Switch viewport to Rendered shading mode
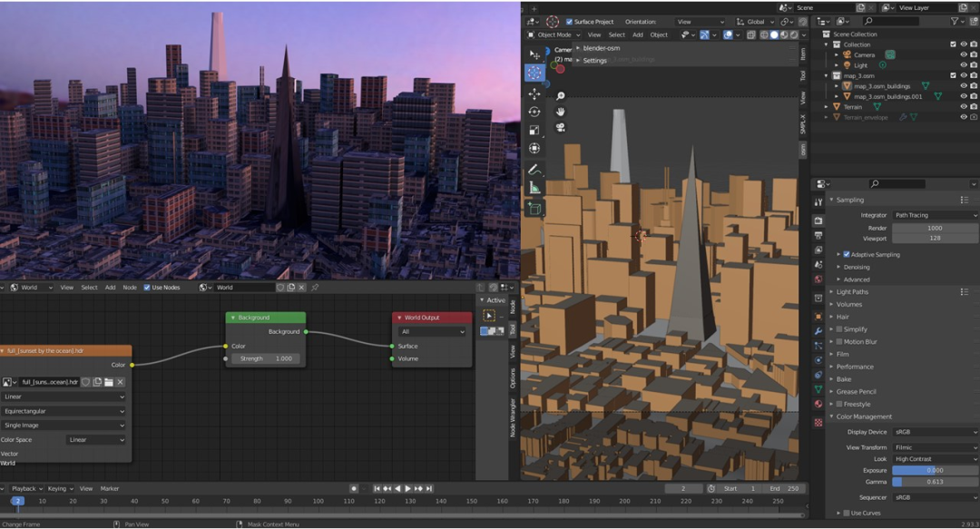Screen dimensions: 980x529 point(792,34)
